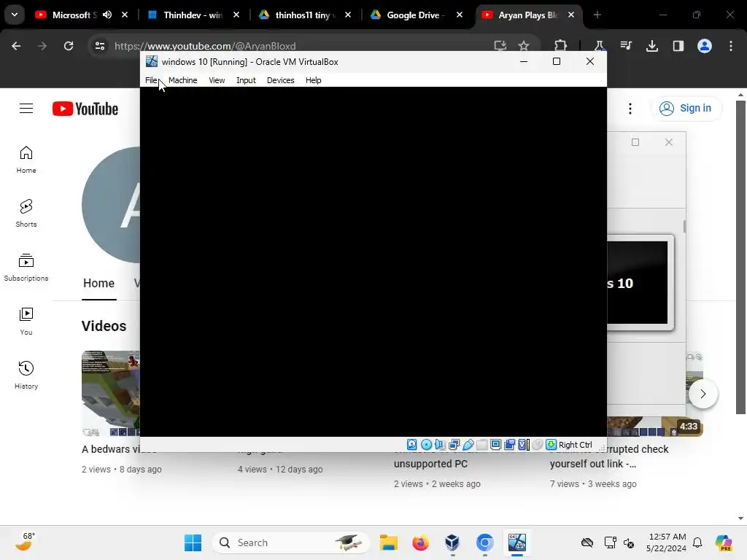The width and height of the screenshot is (747, 560).
Task: Open the Input menu in VirtualBox
Action: [247, 80]
